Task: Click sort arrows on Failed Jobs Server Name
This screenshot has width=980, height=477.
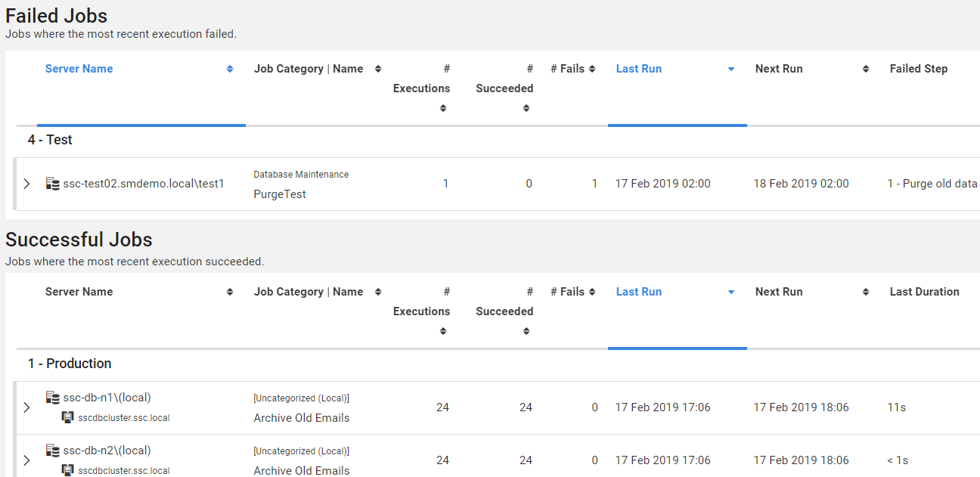Action: pyautogui.click(x=230, y=69)
